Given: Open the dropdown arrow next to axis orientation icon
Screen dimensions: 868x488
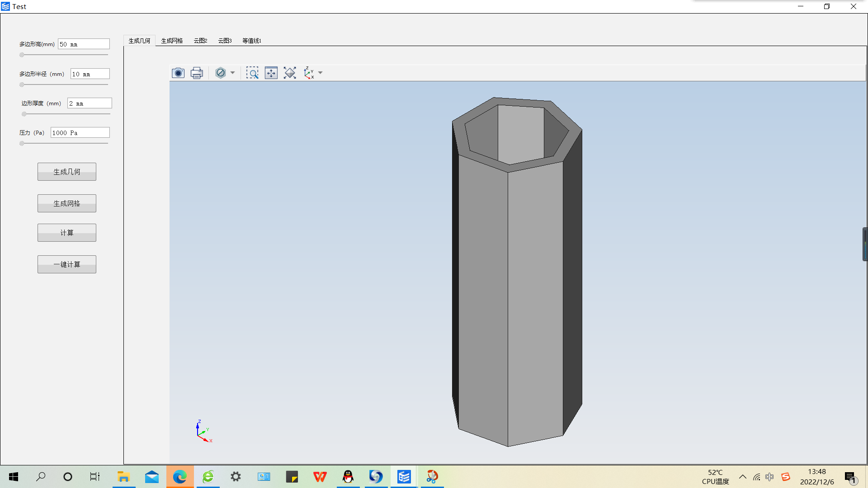Looking at the screenshot, I should pos(320,73).
